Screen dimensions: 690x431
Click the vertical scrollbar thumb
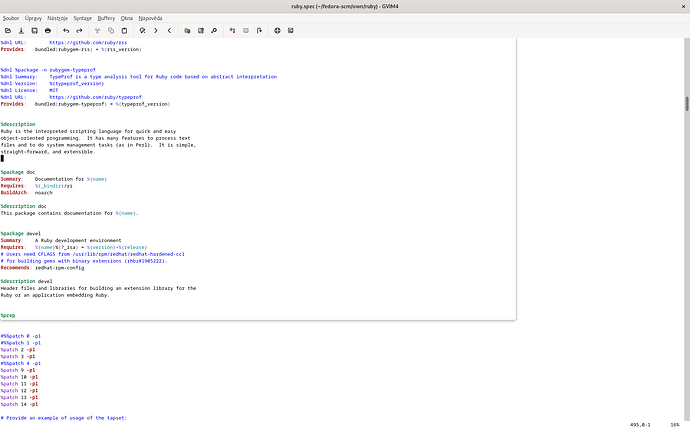point(686,103)
